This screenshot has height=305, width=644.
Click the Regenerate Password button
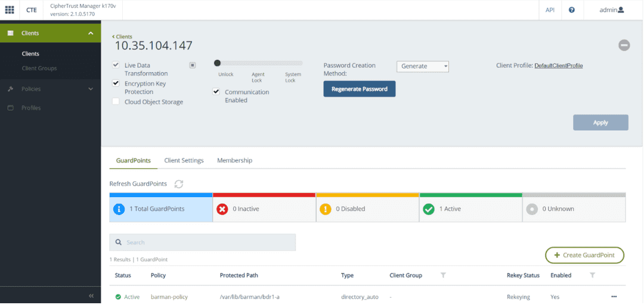click(x=359, y=89)
